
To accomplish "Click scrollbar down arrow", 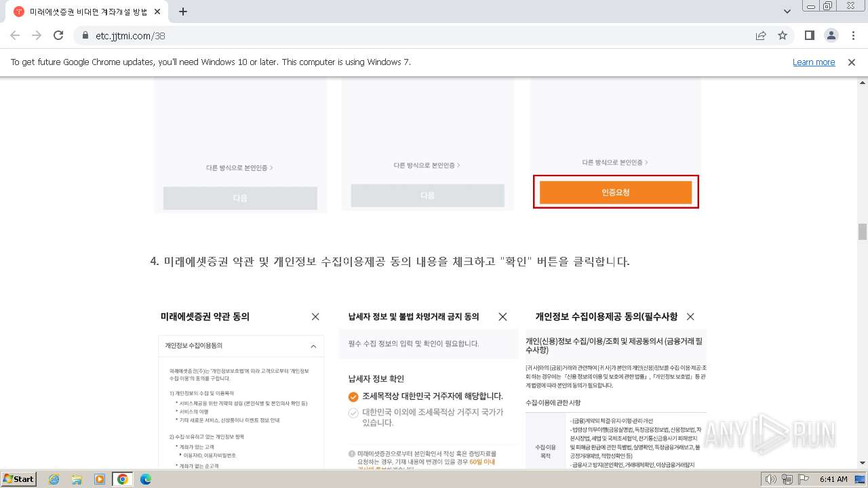I will [863, 463].
